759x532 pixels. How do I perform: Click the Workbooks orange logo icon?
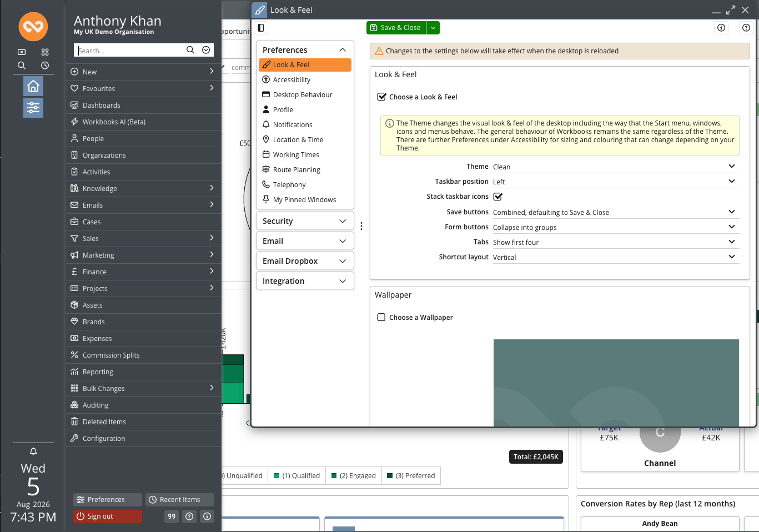pos(33,26)
